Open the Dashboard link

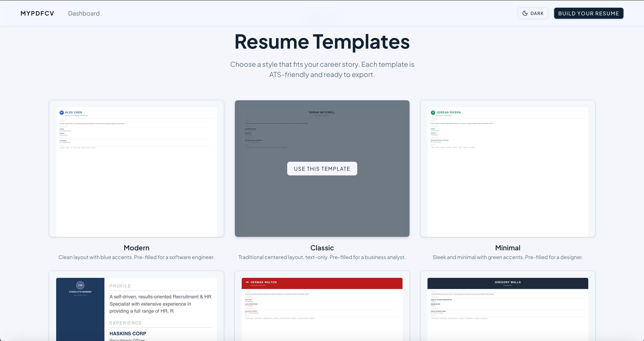[84, 13]
